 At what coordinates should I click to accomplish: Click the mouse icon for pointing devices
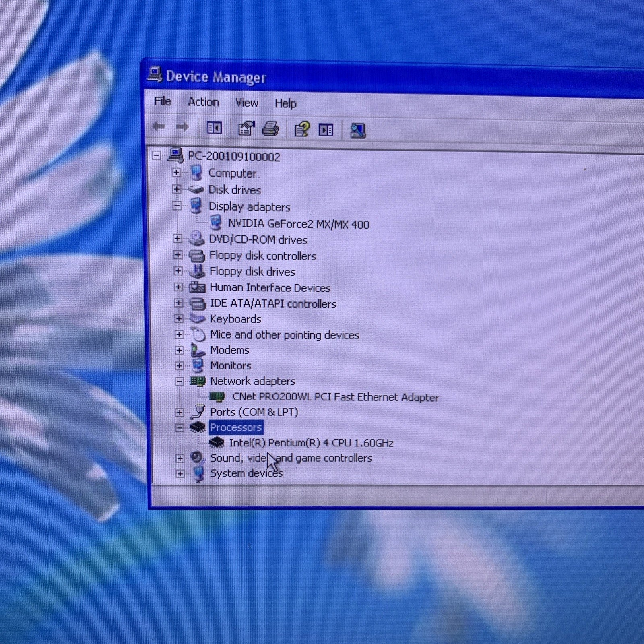[x=198, y=334]
